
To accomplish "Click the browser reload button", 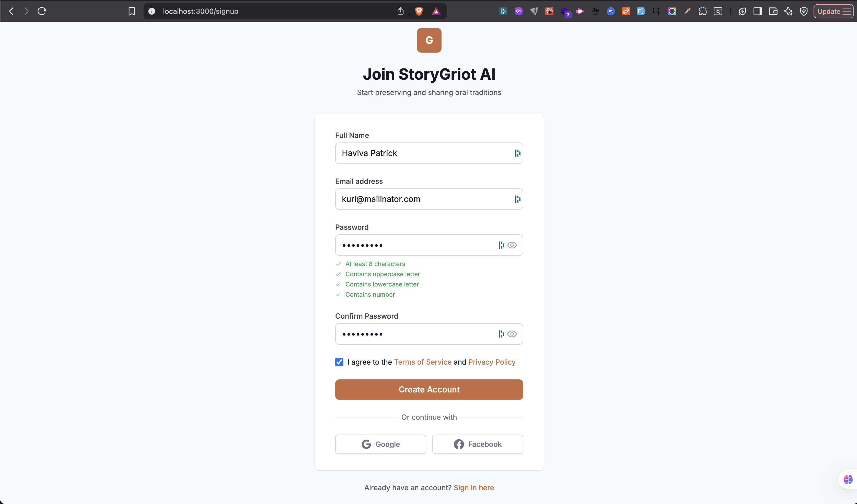I will click(42, 11).
